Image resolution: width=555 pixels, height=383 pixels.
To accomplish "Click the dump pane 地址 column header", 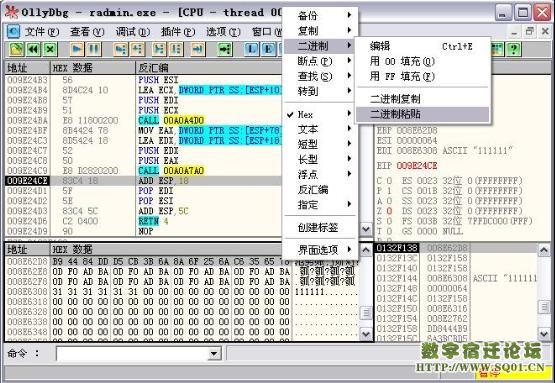I will pyautogui.click(x=27, y=250).
